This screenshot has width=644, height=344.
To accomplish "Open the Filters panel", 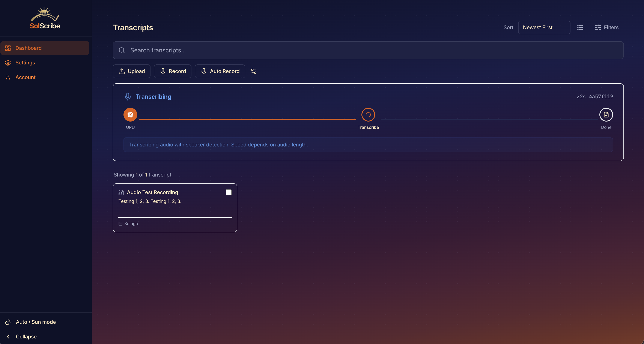I will (x=607, y=27).
